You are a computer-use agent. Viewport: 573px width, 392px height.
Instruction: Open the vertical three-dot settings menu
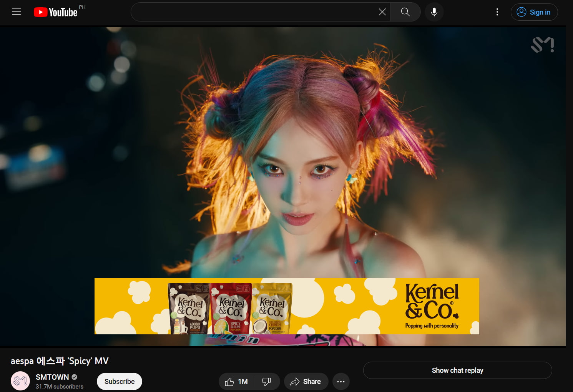click(x=497, y=12)
